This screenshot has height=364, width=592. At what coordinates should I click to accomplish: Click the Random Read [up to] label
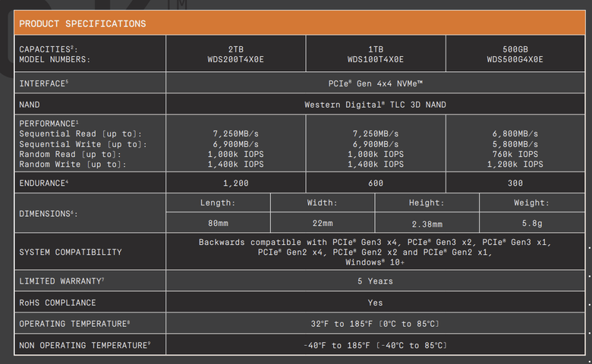pyautogui.click(x=71, y=154)
